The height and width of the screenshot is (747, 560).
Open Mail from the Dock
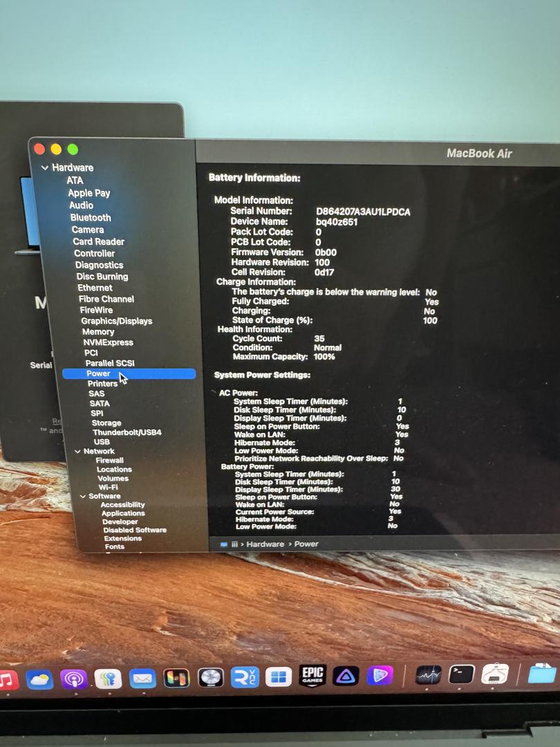[x=142, y=678]
